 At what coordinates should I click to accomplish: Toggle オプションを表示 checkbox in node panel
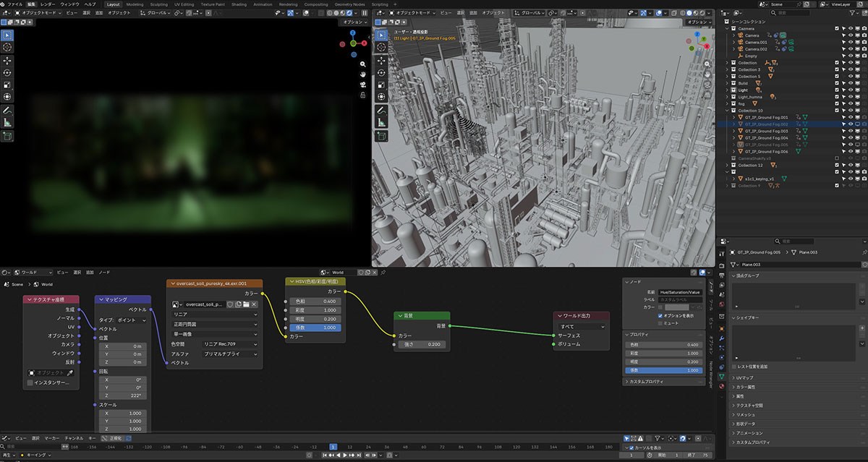coord(660,315)
